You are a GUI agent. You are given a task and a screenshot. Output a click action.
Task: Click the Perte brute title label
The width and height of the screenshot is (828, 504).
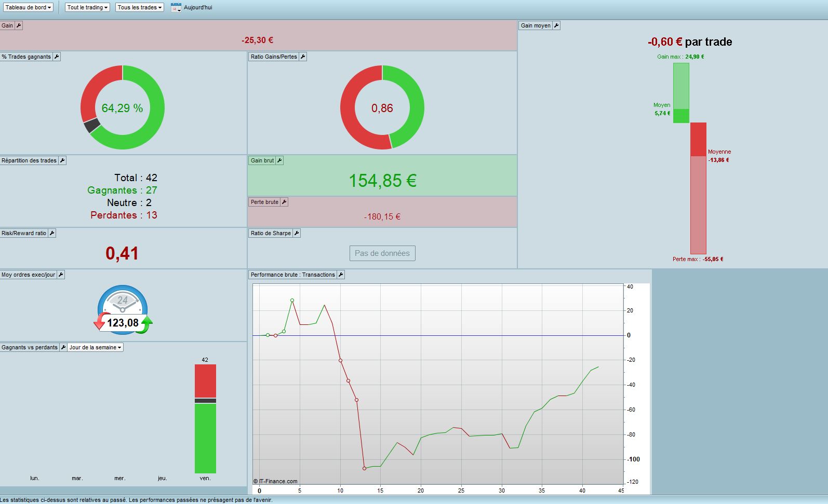click(264, 202)
